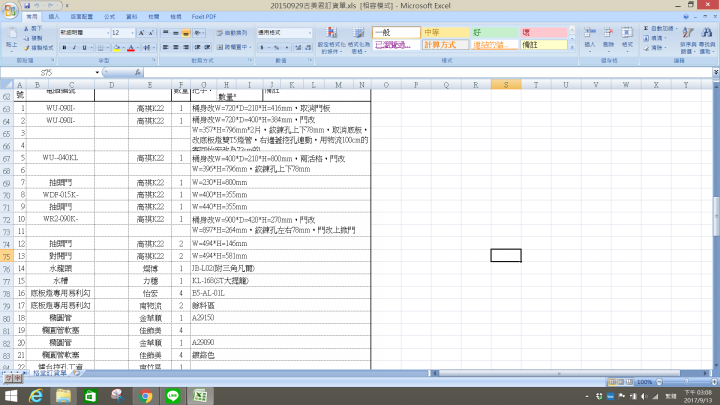Activate Format Painter (複製格式)

[39, 48]
